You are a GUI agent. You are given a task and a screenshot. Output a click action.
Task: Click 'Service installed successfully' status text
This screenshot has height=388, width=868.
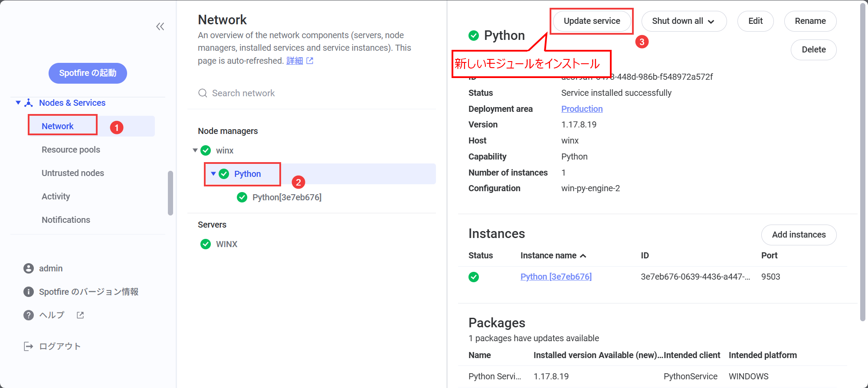pyautogui.click(x=616, y=93)
